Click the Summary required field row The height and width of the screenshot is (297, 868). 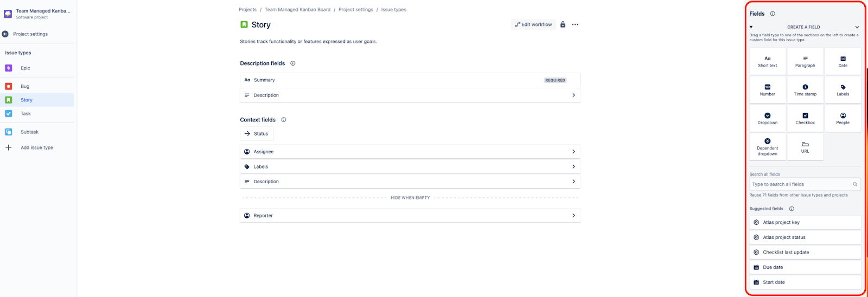tap(410, 80)
